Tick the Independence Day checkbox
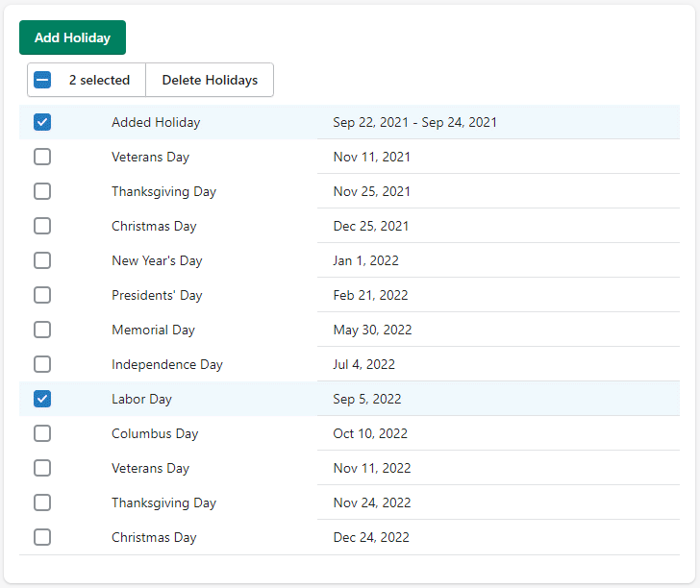 point(42,364)
